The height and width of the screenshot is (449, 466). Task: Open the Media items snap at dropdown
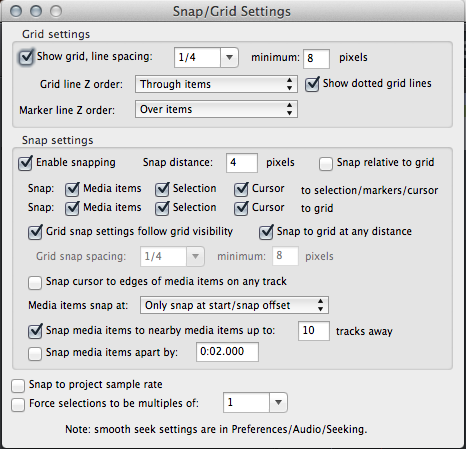point(234,305)
